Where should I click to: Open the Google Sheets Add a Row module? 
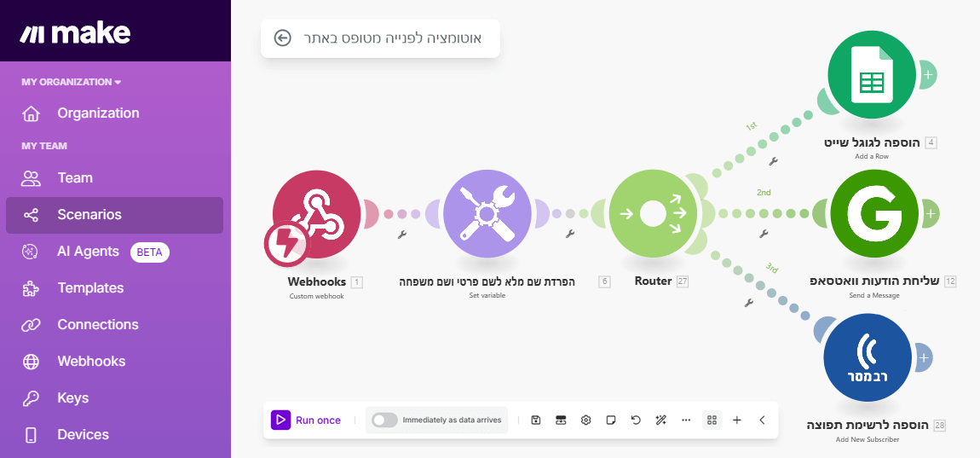[x=872, y=74]
